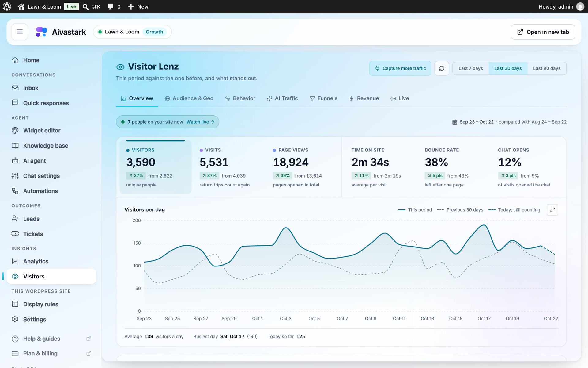588x368 pixels.
Task: Open Tickets in sidebar
Action: click(51, 234)
